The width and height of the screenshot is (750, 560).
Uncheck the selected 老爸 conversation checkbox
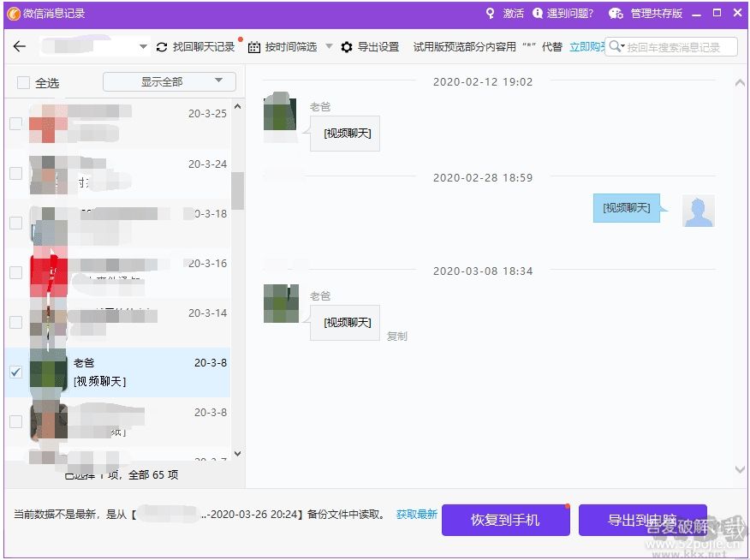tap(15, 372)
